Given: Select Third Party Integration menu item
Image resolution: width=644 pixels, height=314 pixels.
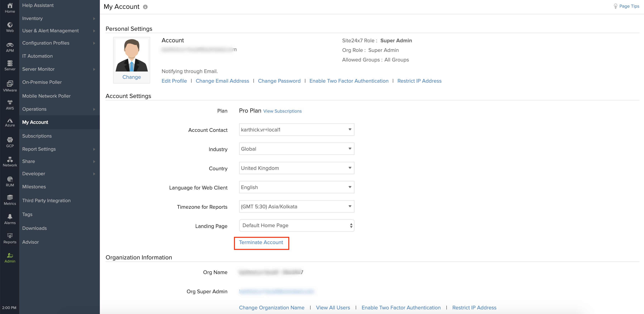Looking at the screenshot, I should [46, 200].
